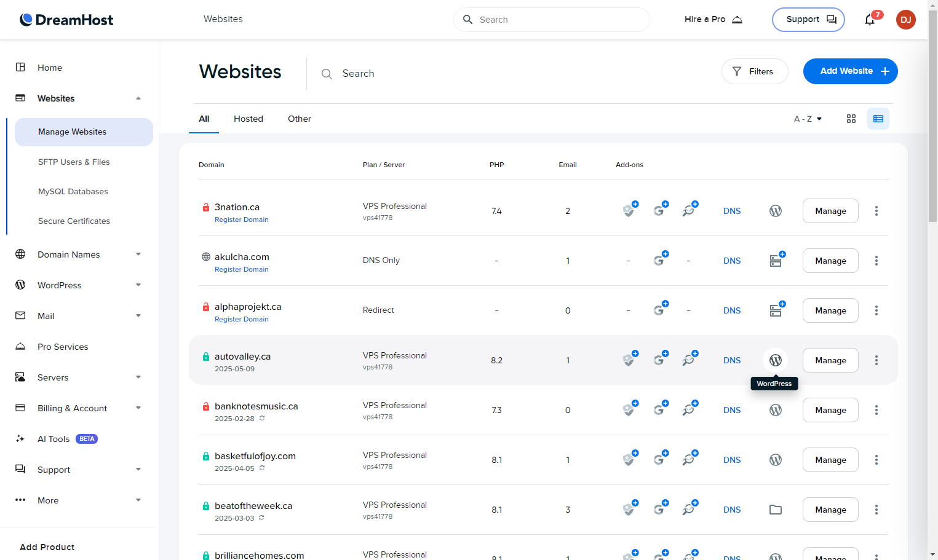The image size is (938, 560).
Task: Open the folder icon for beatoftheweek.ca
Action: click(776, 510)
